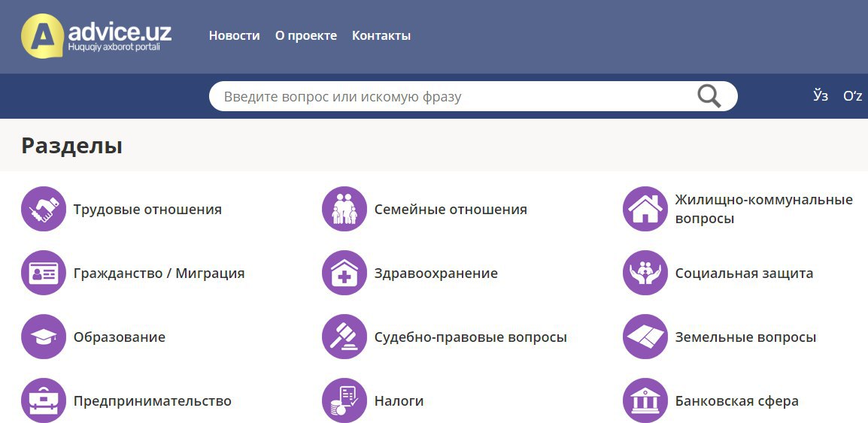Click the family icon for Семейные отношения
Viewport: 868px width, 423px height.
pos(344,209)
